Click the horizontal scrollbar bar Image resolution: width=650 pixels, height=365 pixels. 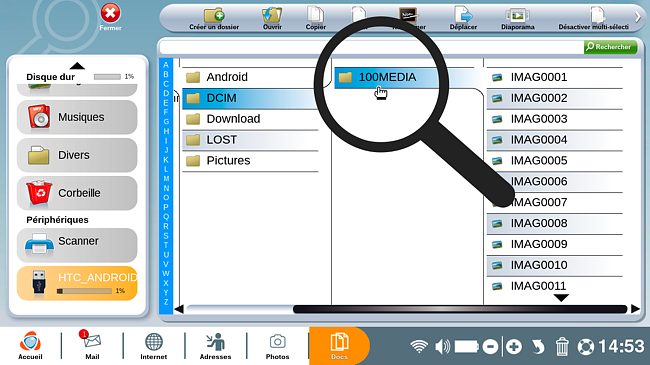click(460, 309)
